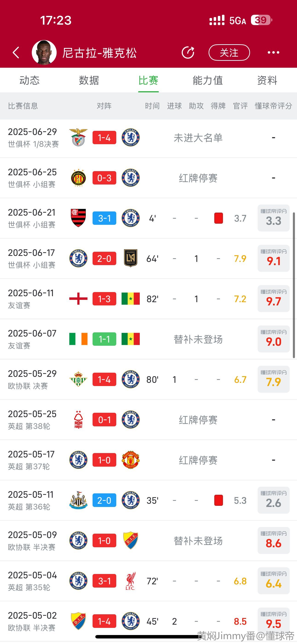
Task: Tap the Manchester United crest
Action: tap(131, 460)
